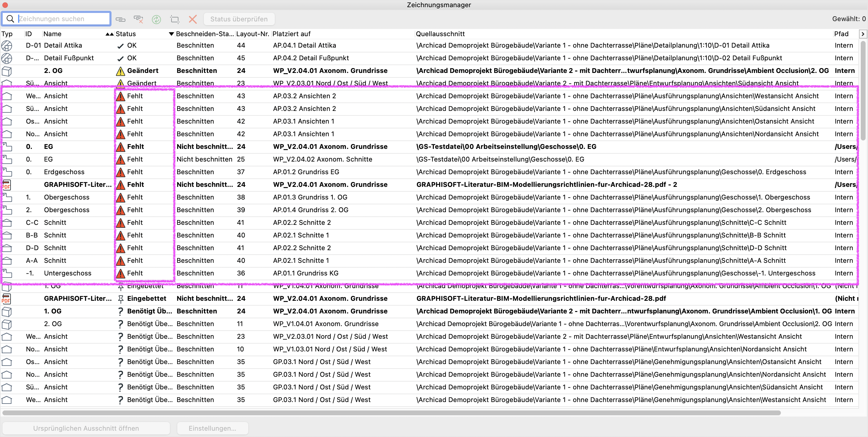Click the break link icon with red x
The image size is (868, 437).
[x=138, y=19]
